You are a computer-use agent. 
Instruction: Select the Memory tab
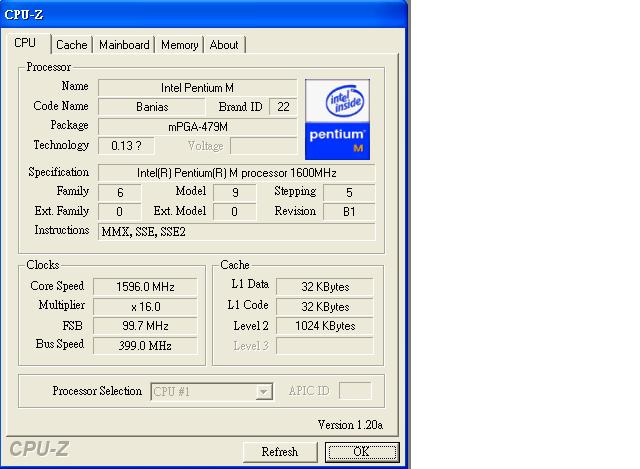pyautogui.click(x=179, y=44)
